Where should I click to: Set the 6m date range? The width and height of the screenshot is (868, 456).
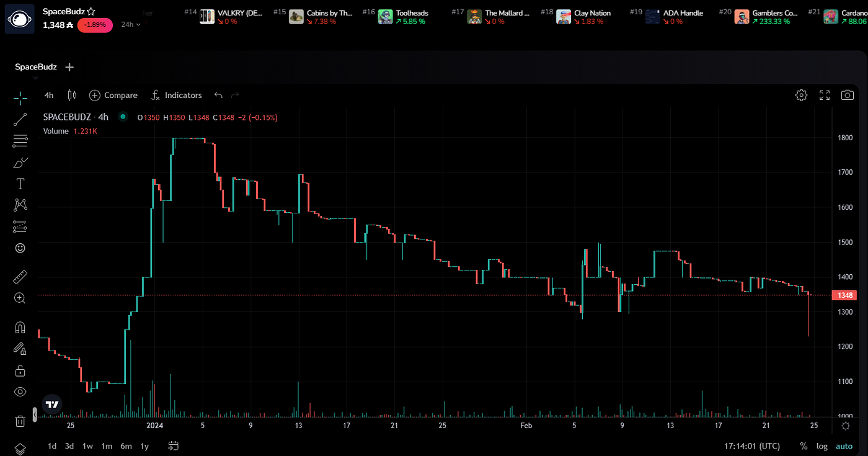click(126, 446)
